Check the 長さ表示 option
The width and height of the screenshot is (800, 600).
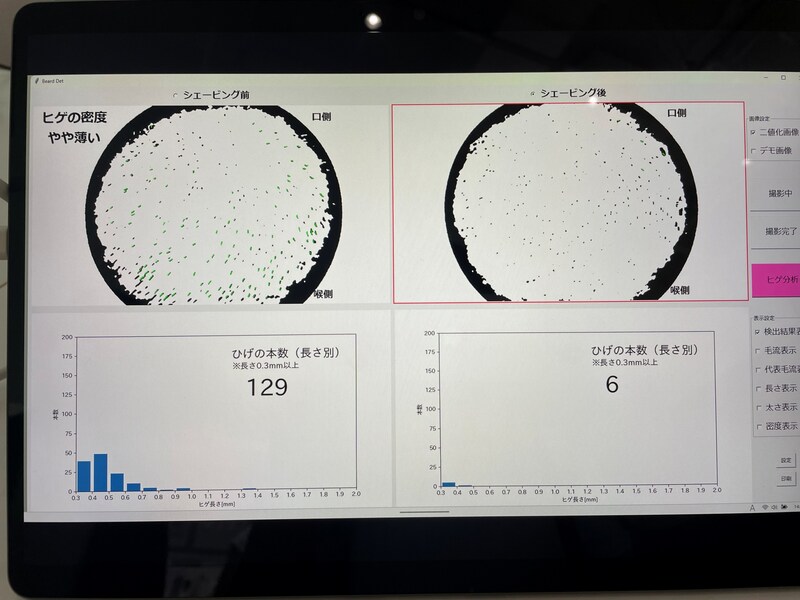coord(758,389)
